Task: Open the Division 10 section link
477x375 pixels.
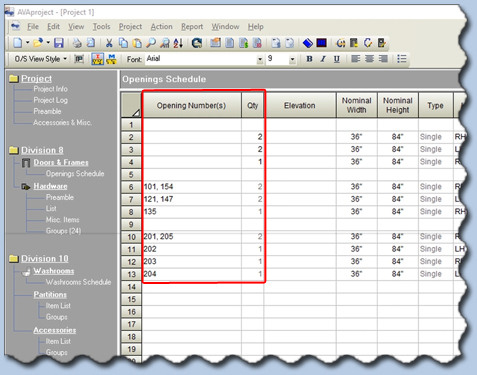Action: pos(45,259)
